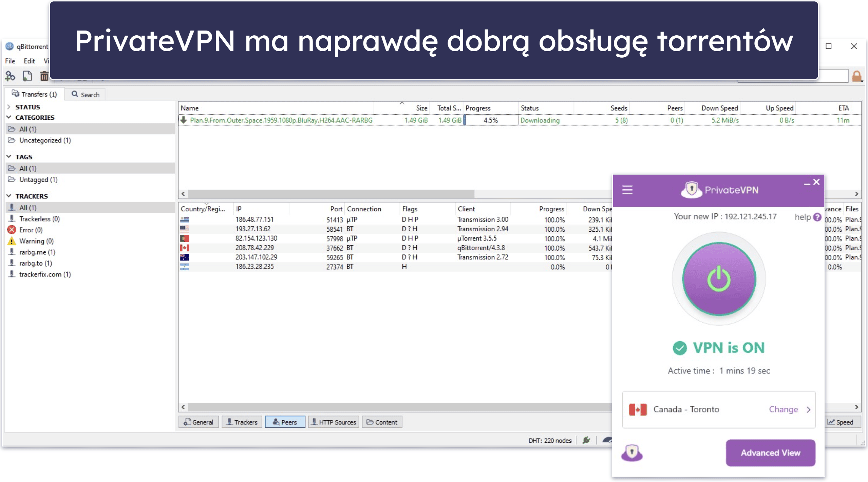Click the Add Torrent Link toolbar icon
The height and width of the screenshot is (482, 868).
(x=10, y=76)
